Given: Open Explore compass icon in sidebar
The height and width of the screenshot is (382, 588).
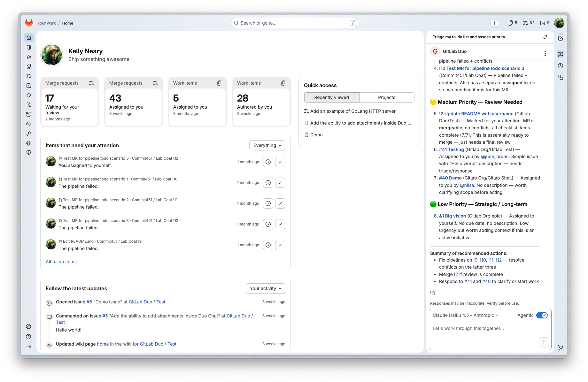Looking at the screenshot, I should click(28, 326).
